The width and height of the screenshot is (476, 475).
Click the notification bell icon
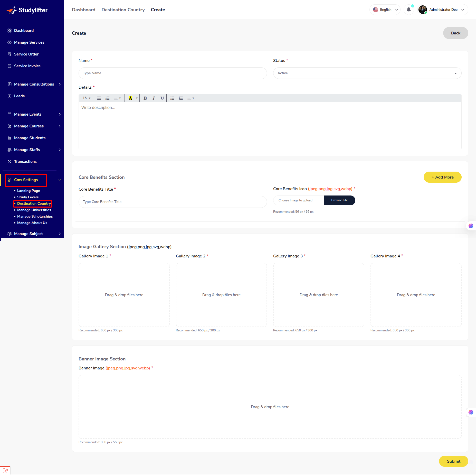click(408, 10)
